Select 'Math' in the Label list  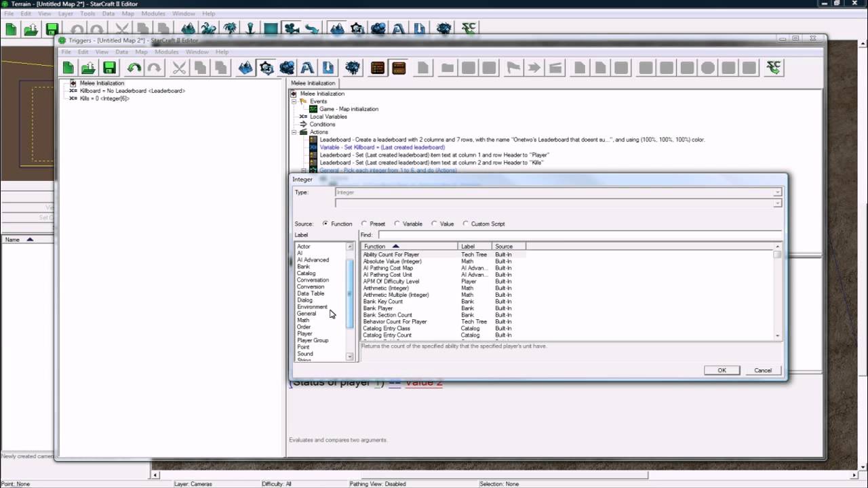tap(303, 321)
